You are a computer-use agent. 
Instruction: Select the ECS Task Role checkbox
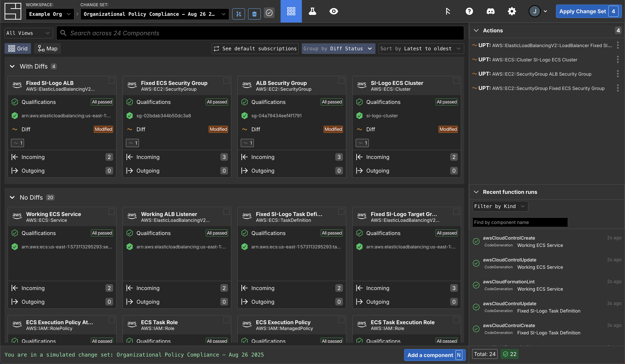(x=226, y=320)
